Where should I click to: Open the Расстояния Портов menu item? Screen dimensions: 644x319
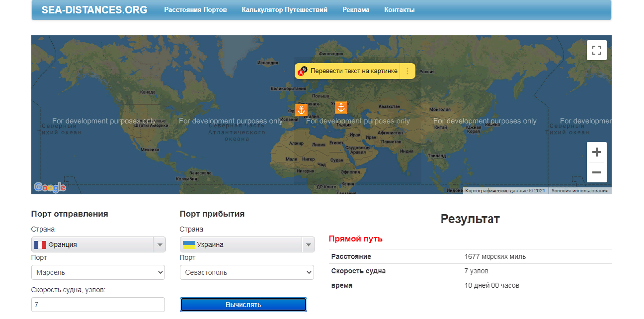[195, 10]
